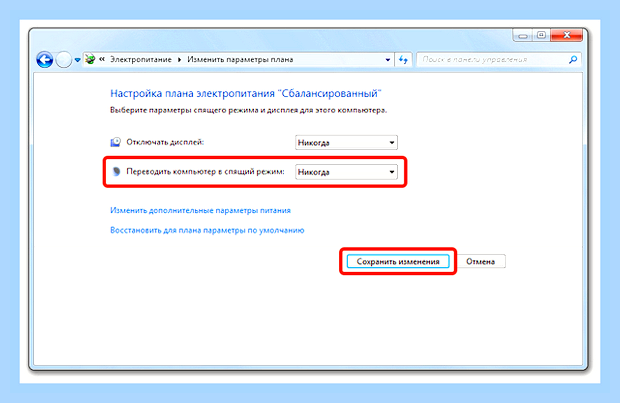The height and width of the screenshot is (403, 620).
Task: Close the power settings window
Action: click(x=566, y=35)
